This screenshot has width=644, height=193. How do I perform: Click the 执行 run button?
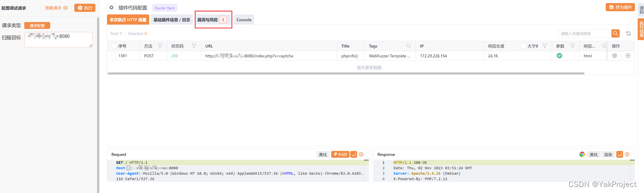click(85, 8)
